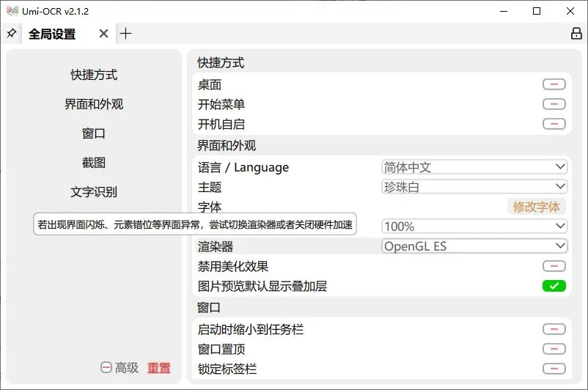Image resolution: width=588 pixels, height=390 pixels.
Task: Enable 锁定标签栏 switch
Action: (x=554, y=369)
